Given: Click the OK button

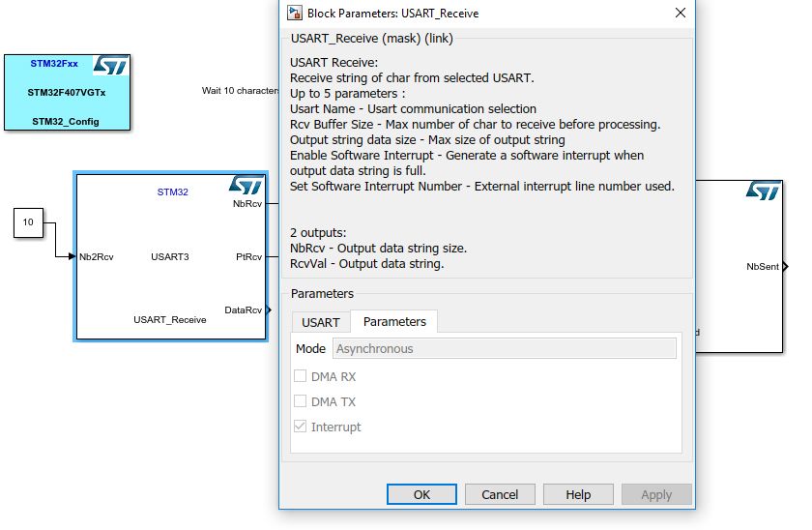Looking at the screenshot, I should coord(421,494).
